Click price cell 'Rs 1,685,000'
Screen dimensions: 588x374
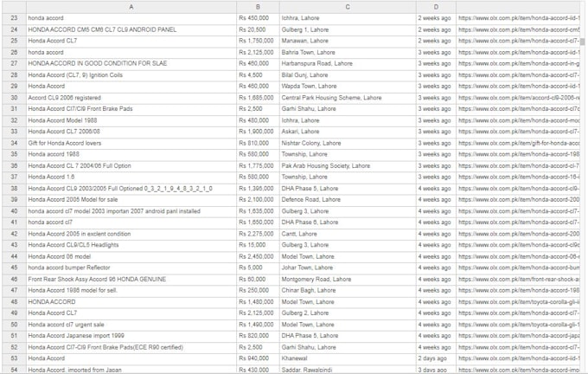pos(258,98)
